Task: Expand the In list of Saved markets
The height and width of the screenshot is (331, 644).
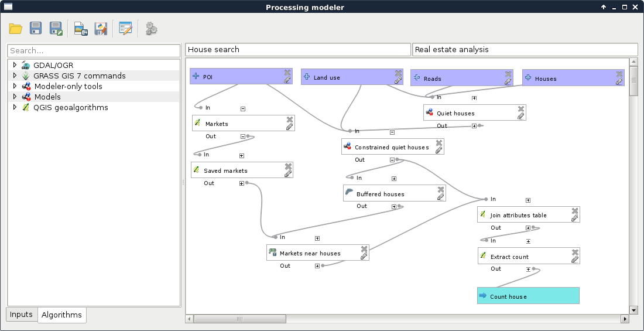Action: pos(242,156)
